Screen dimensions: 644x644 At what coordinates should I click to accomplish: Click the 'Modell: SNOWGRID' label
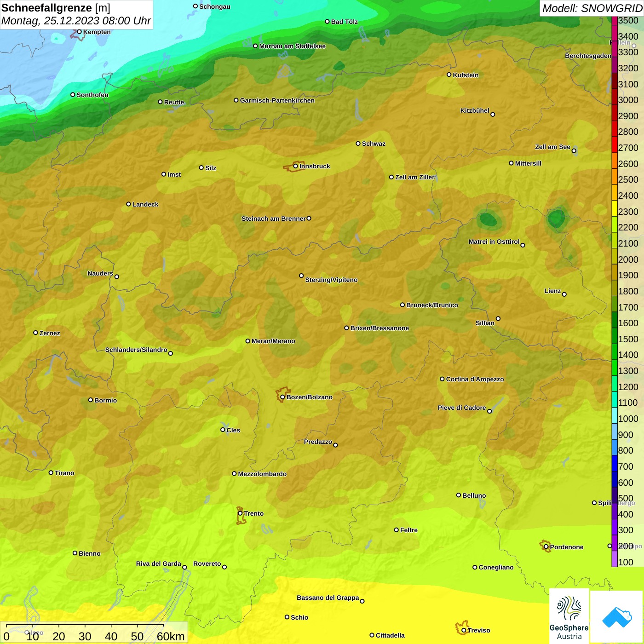[592, 8]
